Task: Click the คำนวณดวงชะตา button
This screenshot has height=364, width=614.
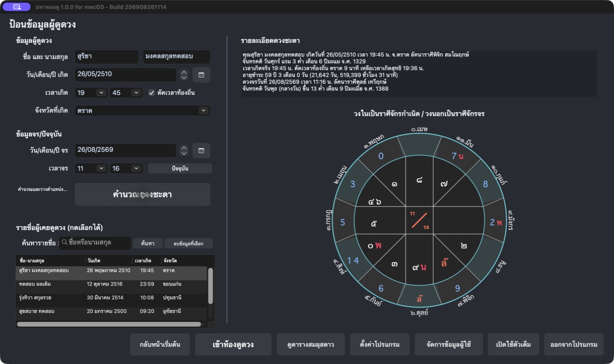Action: tap(142, 194)
